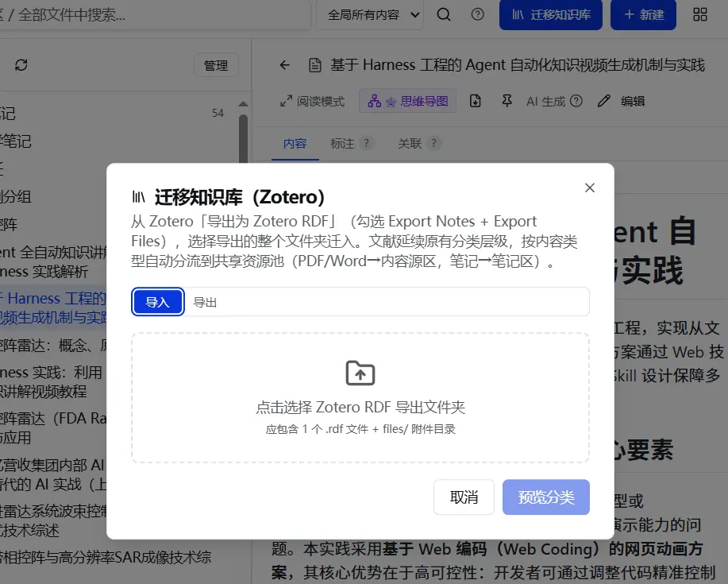Click the 预览分类 button
Viewport: 728px width, 584px height.
[x=546, y=497]
